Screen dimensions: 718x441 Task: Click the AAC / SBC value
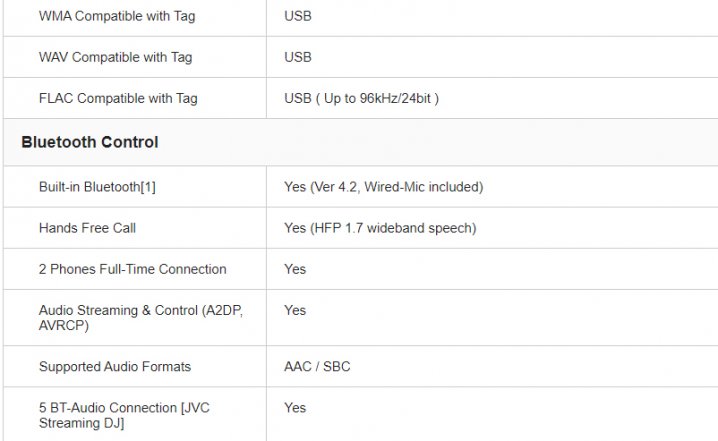pos(317,367)
